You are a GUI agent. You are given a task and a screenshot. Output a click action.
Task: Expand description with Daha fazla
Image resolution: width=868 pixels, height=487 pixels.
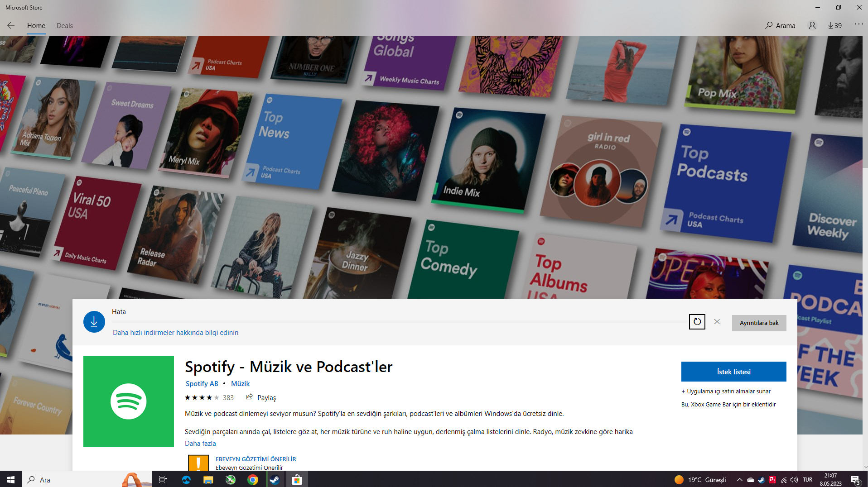click(200, 444)
